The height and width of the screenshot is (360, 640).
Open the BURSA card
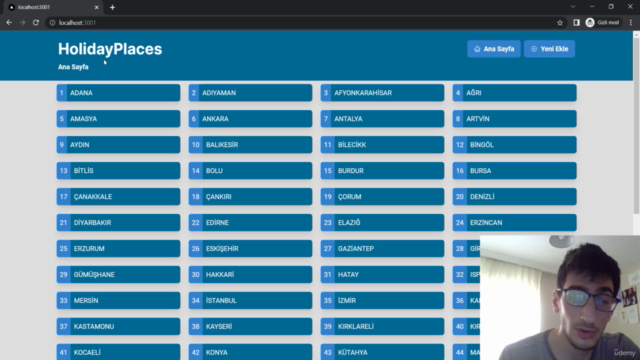(x=515, y=171)
